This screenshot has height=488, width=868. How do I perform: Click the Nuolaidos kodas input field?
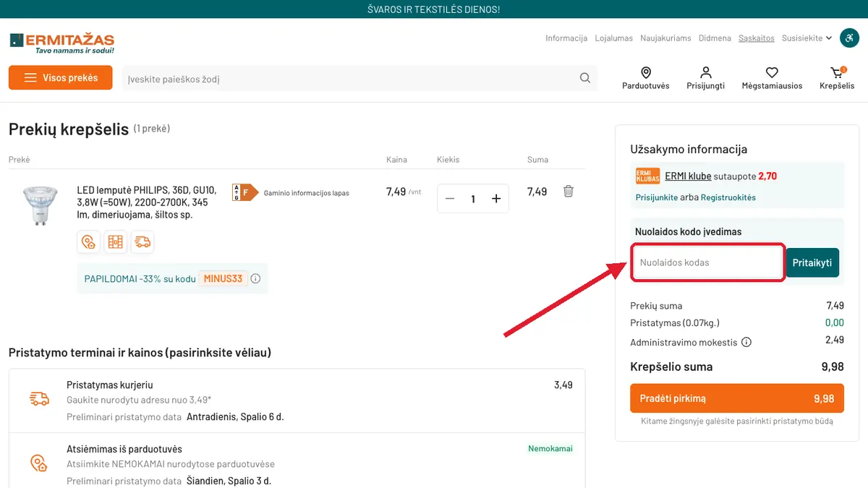tap(708, 262)
